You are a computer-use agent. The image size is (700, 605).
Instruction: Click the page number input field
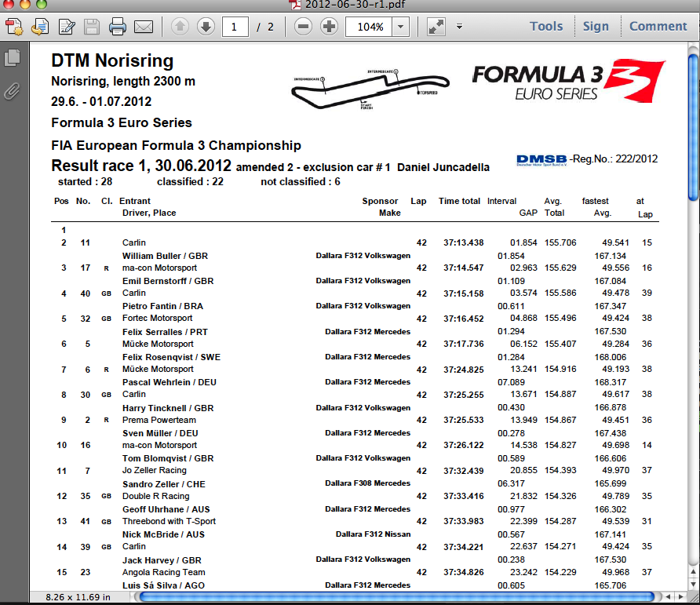tap(235, 27)
